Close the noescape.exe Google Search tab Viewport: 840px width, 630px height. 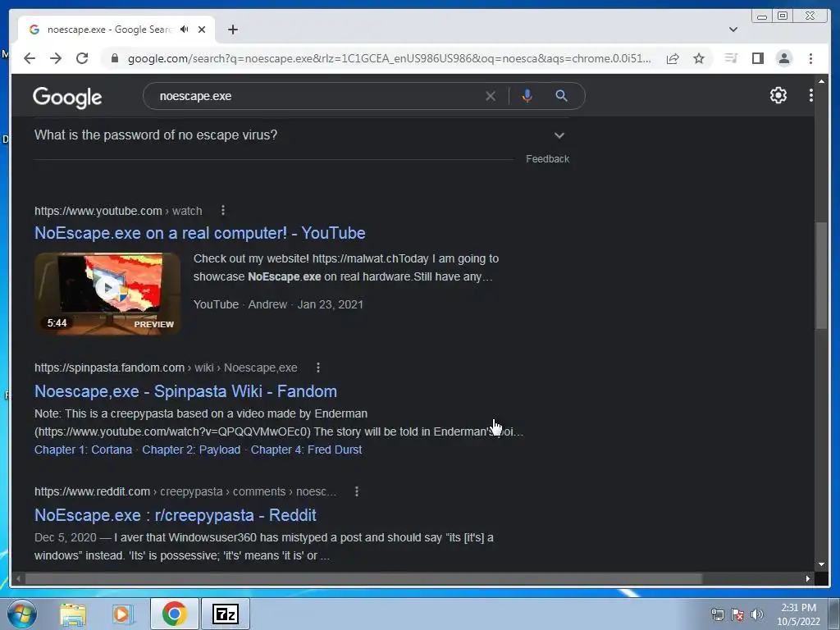point(202,30)
